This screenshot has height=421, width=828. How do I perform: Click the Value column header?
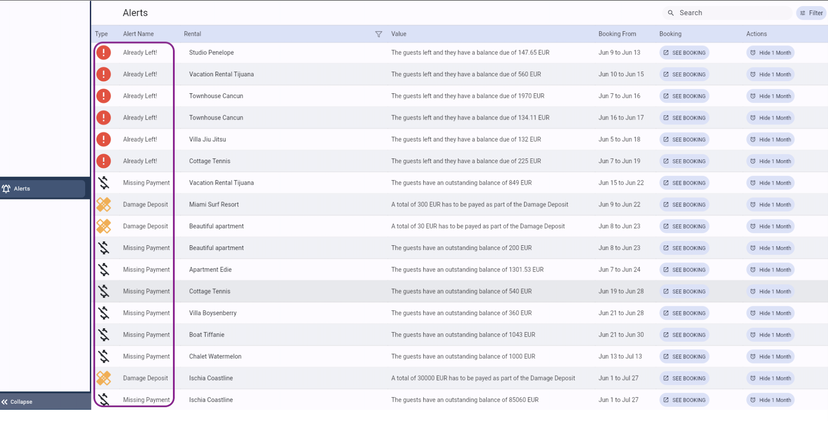click(399, 34)
